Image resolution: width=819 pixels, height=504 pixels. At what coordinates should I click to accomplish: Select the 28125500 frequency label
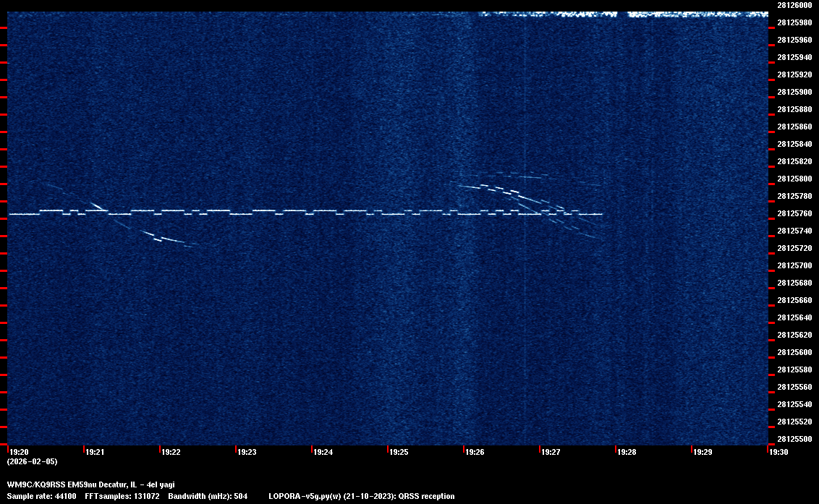tap(794, 439)
